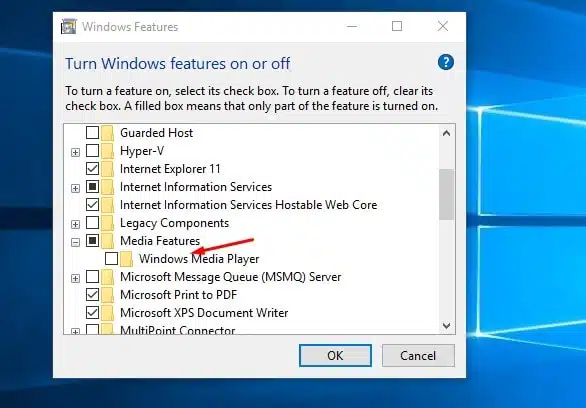This screenshot has width=586, height=408.
Task: Expand the Microsoft Message Queue Server node
Action: coord(75,278)
